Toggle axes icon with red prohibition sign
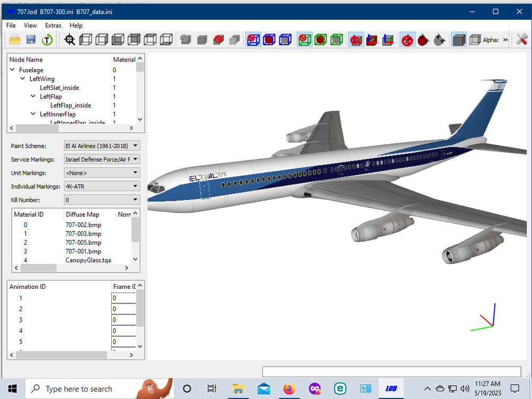 click(x=356, y=40)
